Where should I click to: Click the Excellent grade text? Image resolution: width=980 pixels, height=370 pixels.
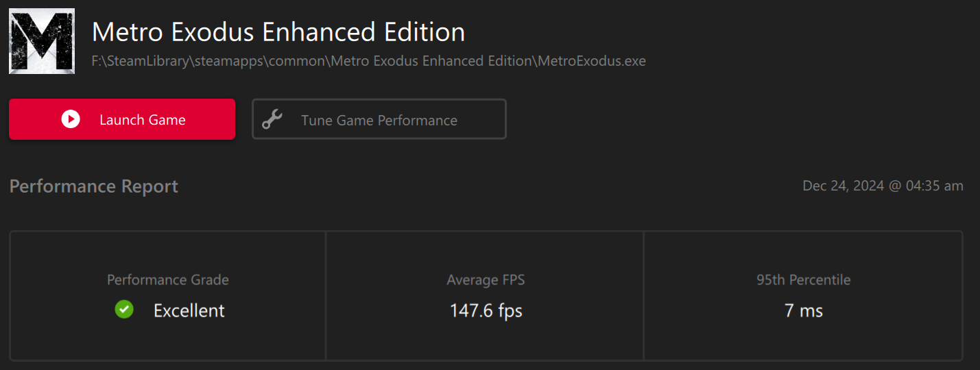pos(189,310)
